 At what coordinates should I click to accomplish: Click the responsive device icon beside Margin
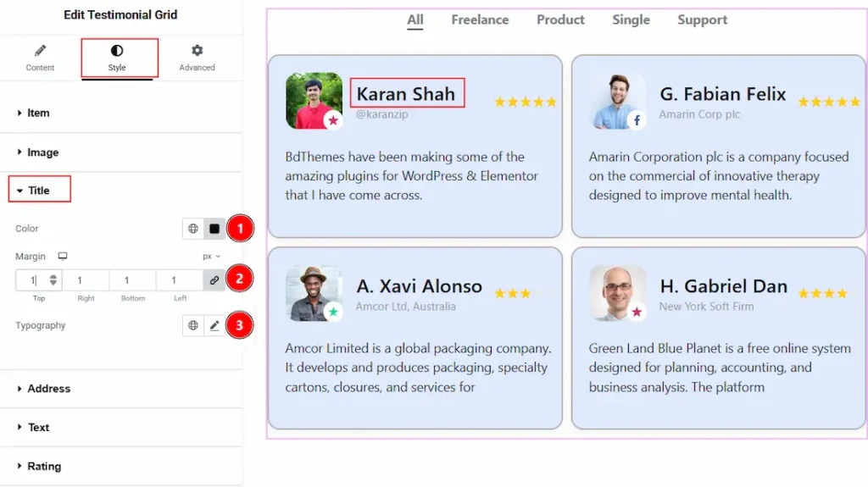point(62,256)
